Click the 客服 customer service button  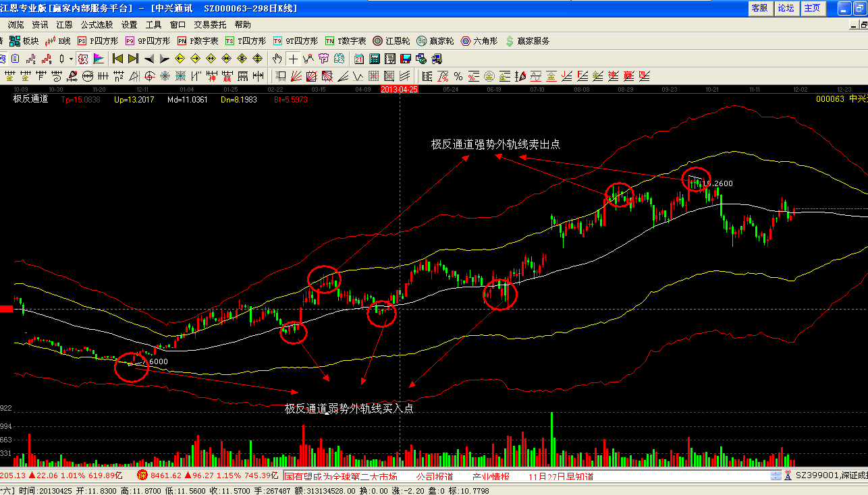759,8
